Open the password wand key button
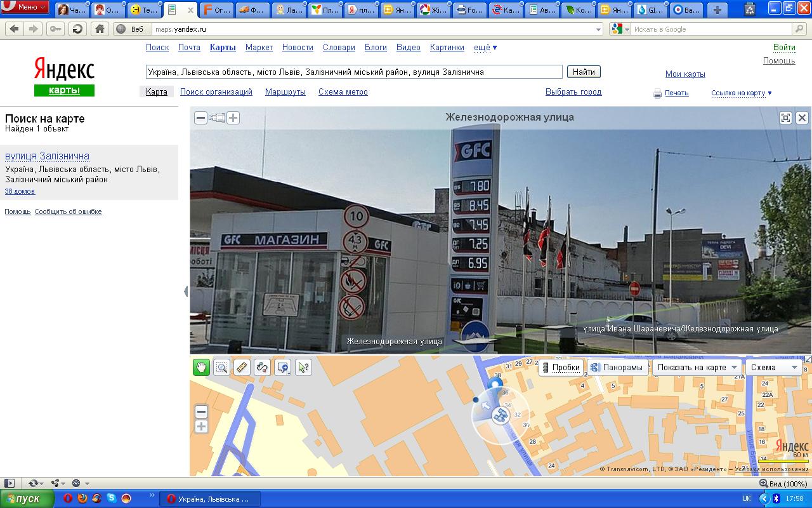The image size is (812, 508). point(55,29)
